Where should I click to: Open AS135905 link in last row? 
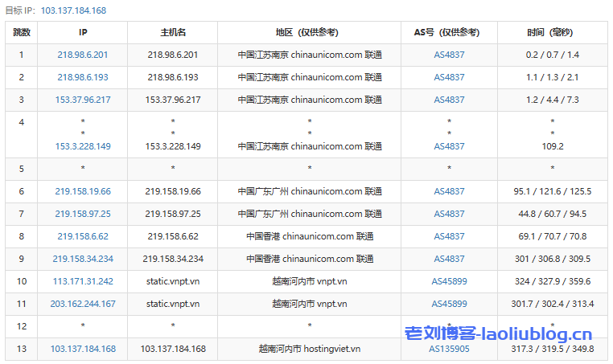click(449, 349)
